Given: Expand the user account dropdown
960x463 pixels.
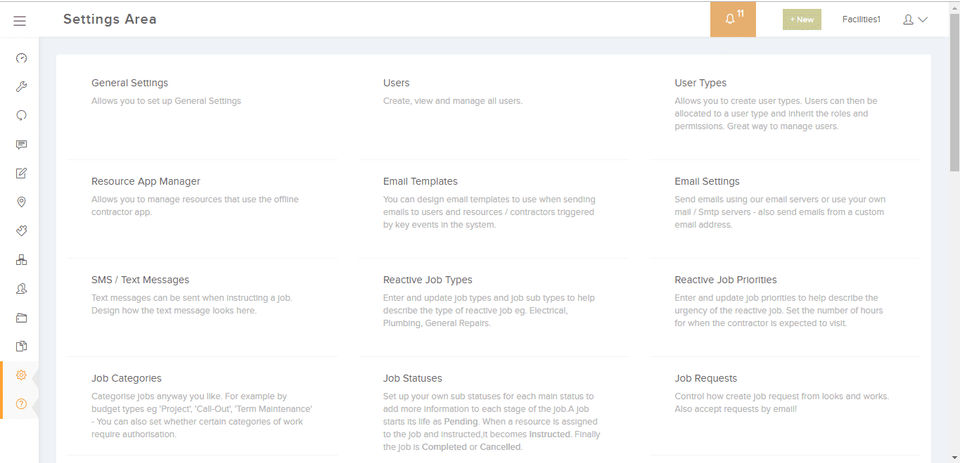Looking at the screenshot, I should [x=915, y=19].
